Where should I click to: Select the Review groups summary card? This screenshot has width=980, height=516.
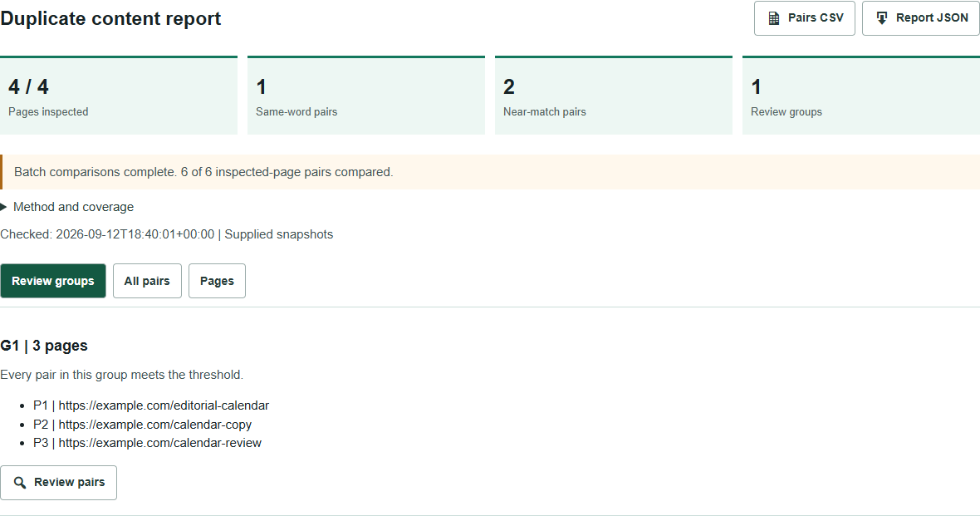point(861,95)
